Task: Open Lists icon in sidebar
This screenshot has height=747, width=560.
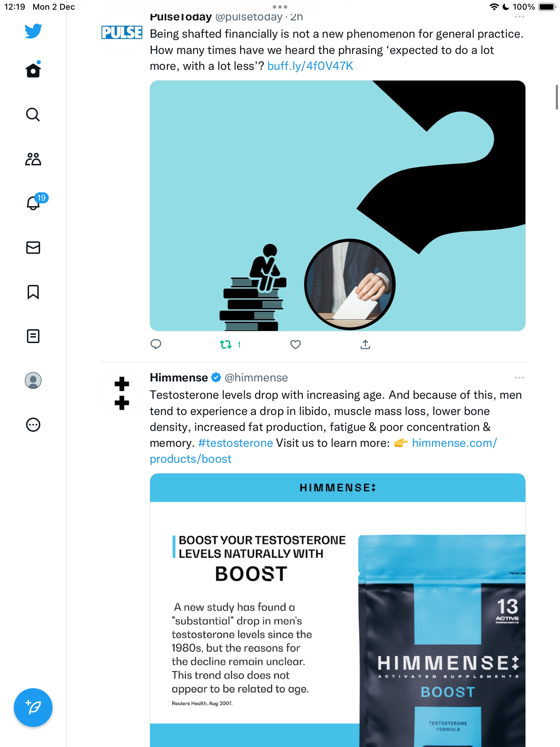Action: (x=33, y=336)
